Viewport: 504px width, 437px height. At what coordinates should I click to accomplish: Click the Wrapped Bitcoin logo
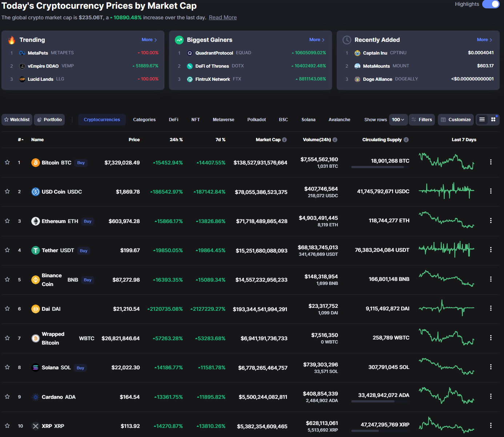(x=36, y=338)
